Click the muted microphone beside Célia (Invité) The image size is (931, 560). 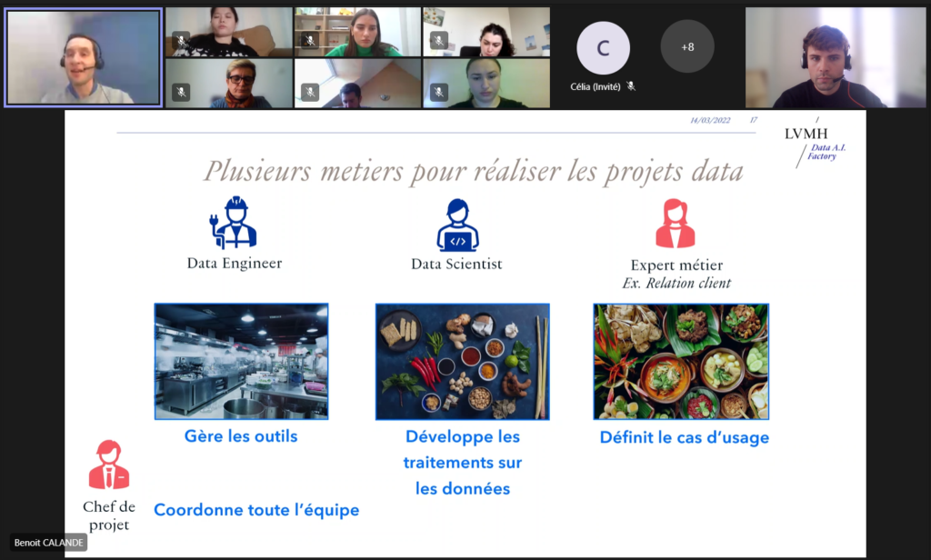point(631,86)
